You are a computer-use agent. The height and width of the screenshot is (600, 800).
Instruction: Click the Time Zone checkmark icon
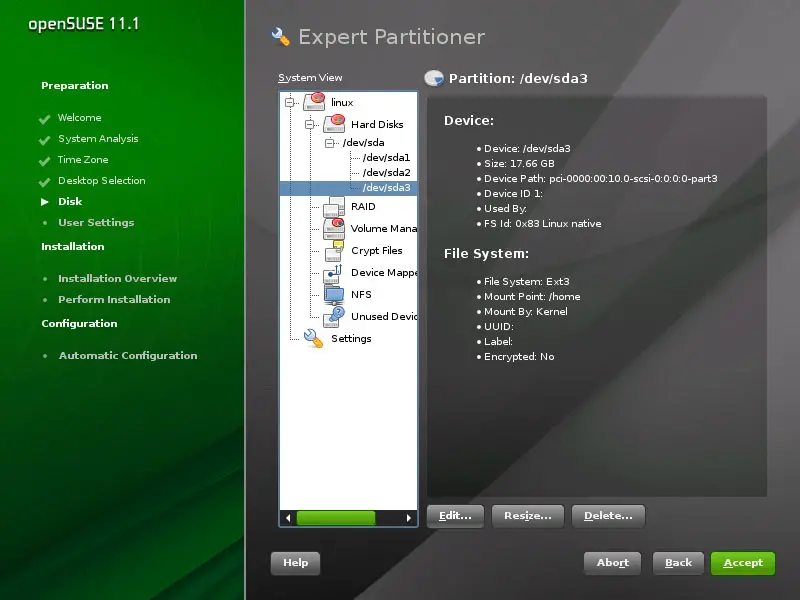pos(44,161)
